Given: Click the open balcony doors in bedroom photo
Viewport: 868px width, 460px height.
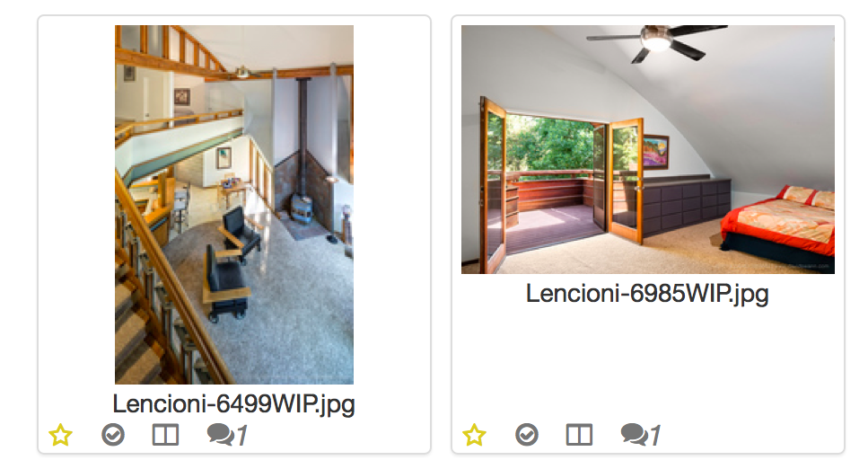Looking at the screenshot, I should tap(562, 180).
